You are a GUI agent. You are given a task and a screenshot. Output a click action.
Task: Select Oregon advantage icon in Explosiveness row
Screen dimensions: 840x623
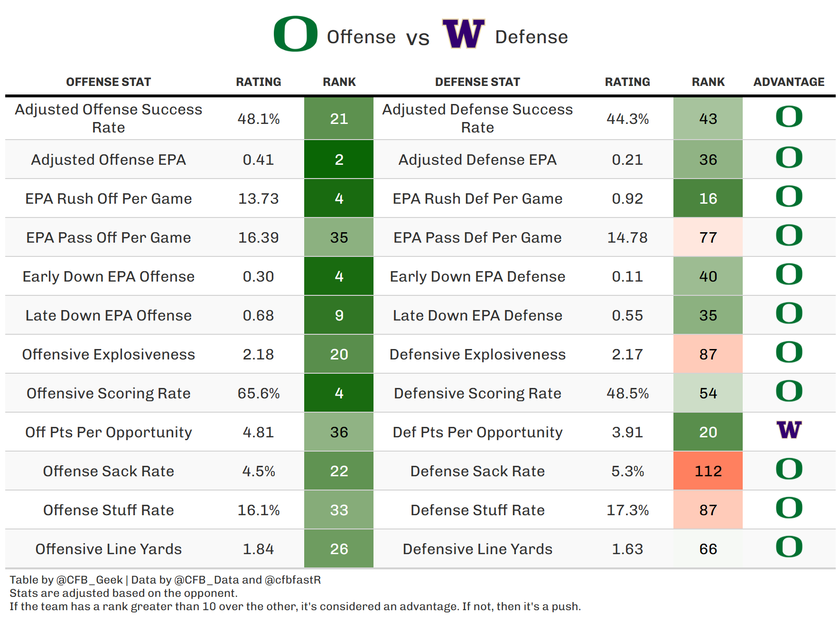pos(789,352)
